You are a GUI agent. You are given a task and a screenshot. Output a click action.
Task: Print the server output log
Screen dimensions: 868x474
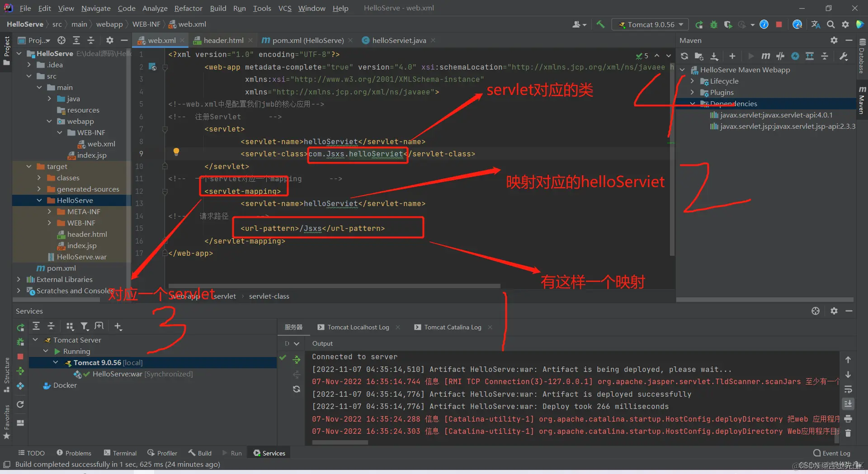(848, 418)
